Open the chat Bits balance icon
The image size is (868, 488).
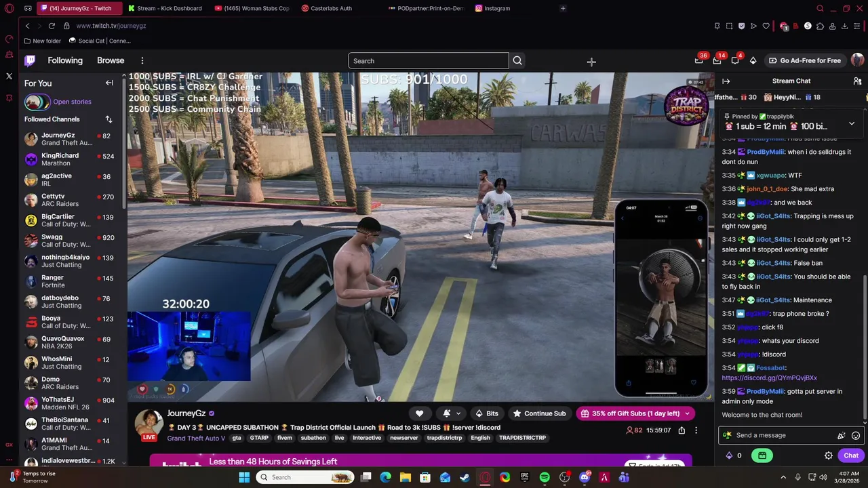coord(729,456)
